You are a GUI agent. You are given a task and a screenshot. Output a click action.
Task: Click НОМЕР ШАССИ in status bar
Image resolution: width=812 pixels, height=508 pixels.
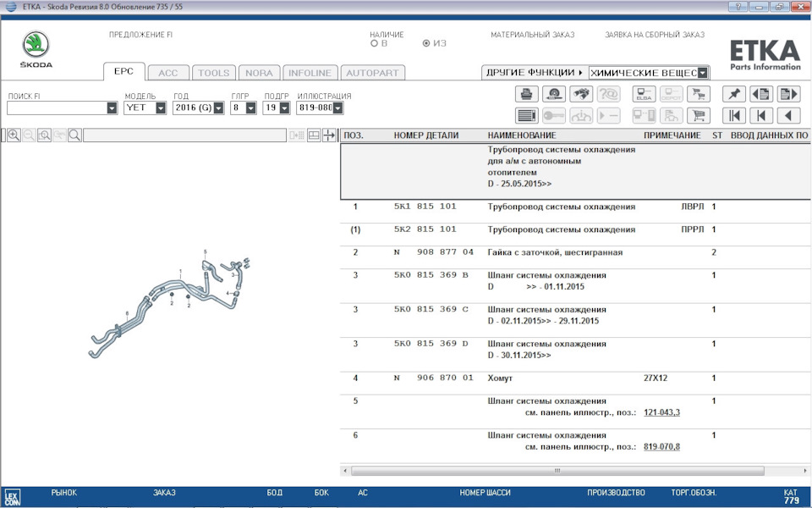pyautogui.click(x=485, y=493)
